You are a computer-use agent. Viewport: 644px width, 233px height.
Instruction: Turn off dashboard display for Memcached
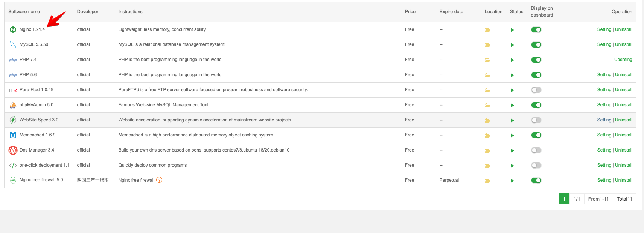536,135
